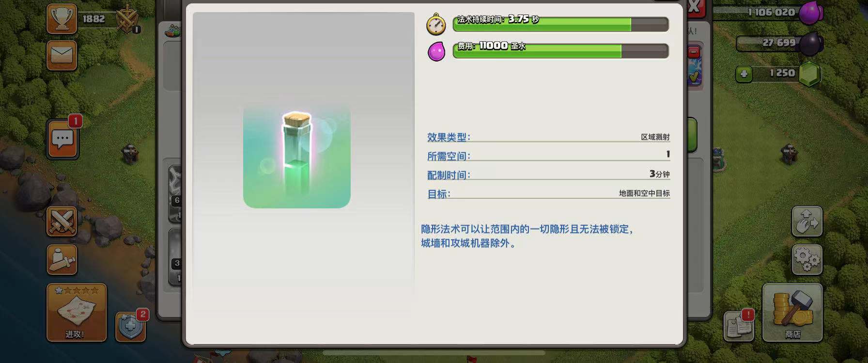868x363 pixels.
Task: Add gems with the green plus button
Action: click(744, 74)
